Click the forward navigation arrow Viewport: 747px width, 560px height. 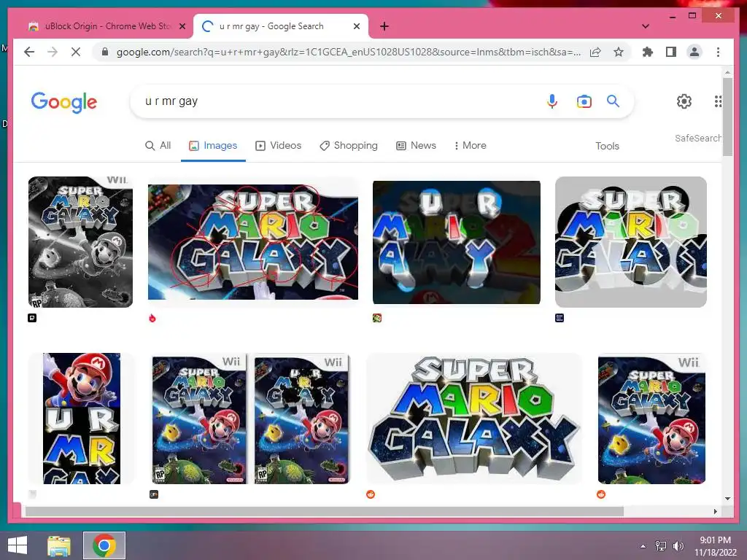53,52
